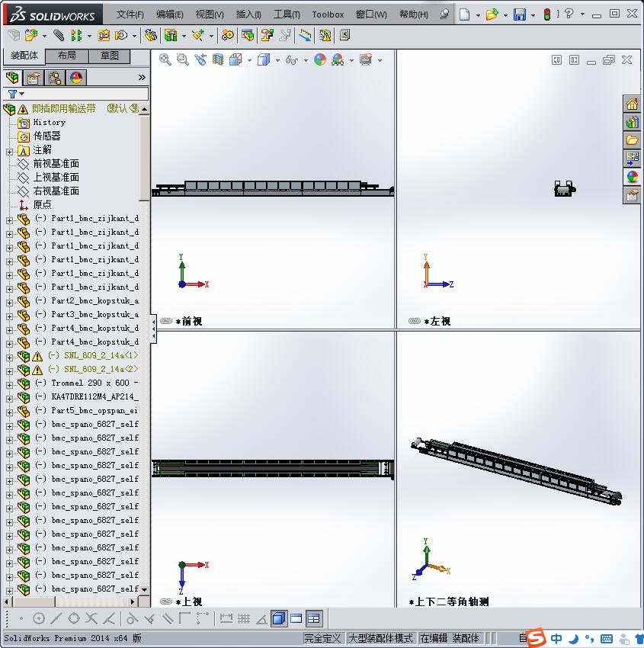Select the 前视基准面 plane
644x648 pixels.
coord(56,164)
